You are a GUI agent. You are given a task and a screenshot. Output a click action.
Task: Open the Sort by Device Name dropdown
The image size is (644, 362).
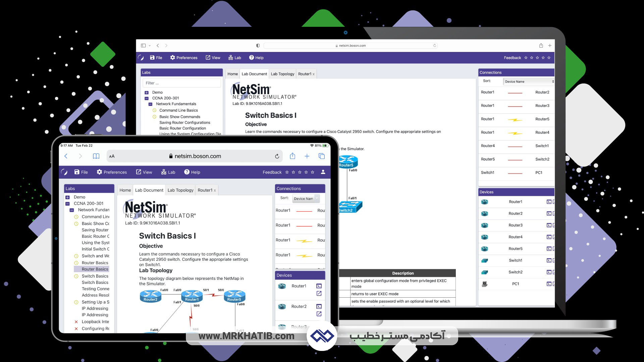[x=529, y=81]
